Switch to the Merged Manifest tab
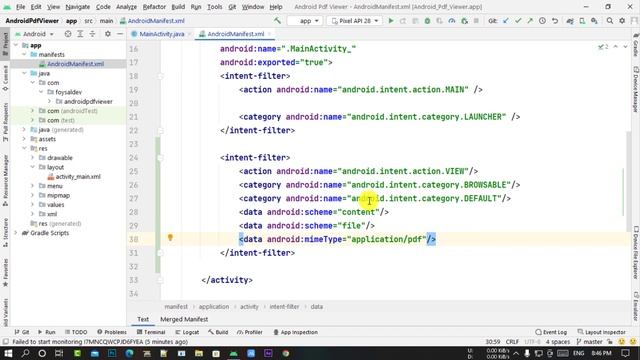Viewport: 640px width, 360px height. click(184, 319)
